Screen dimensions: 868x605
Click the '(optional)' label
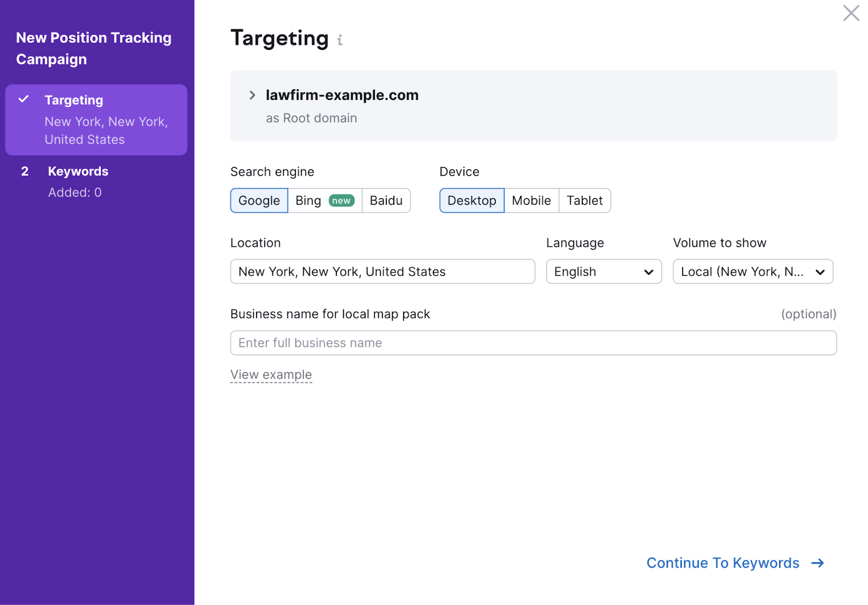pos(809,314)
